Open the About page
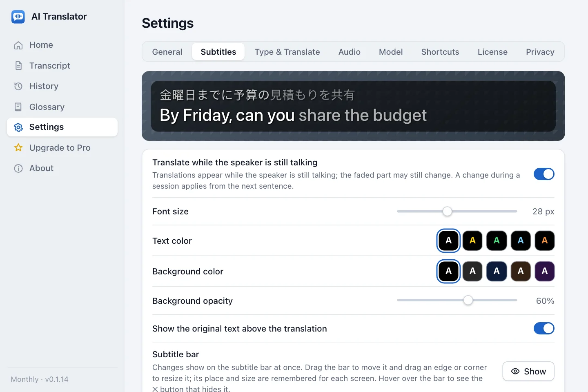 click(62, 168)
